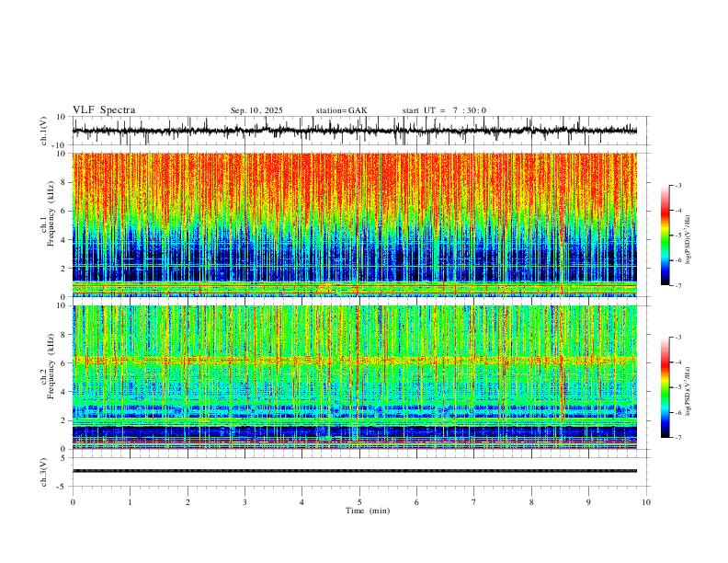Click the 'ch.3(V)' axis label
This screenshot has width=728, height=563.
coord(44,473)
